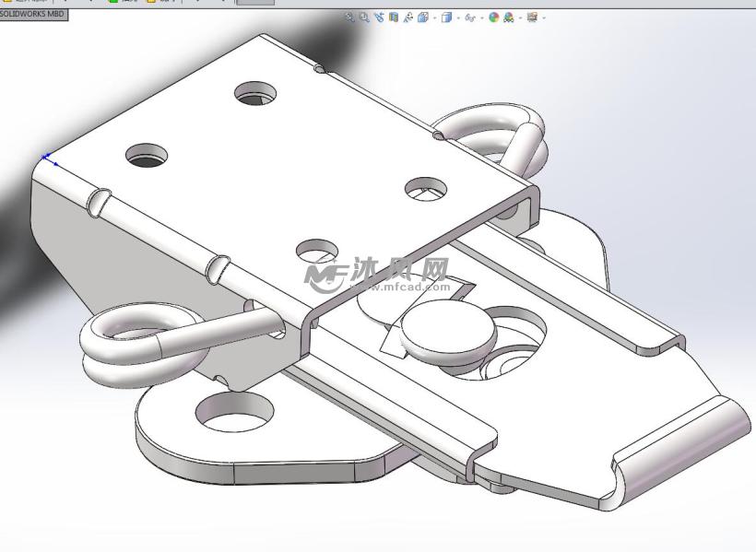Return to the Previous View
756x552 pixels.
click(379, 17)
